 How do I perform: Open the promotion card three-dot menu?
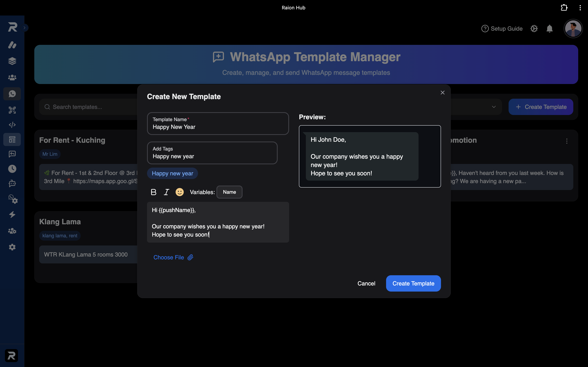click(567, 141)
